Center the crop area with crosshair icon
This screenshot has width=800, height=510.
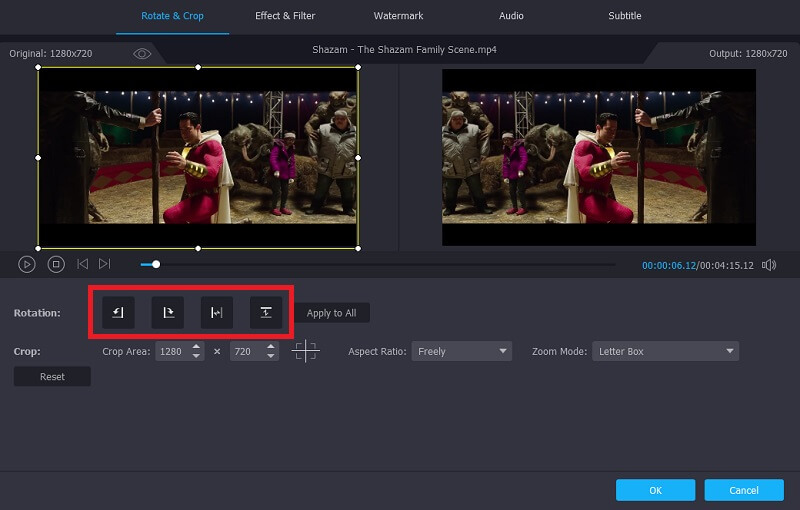click(306, 351)
